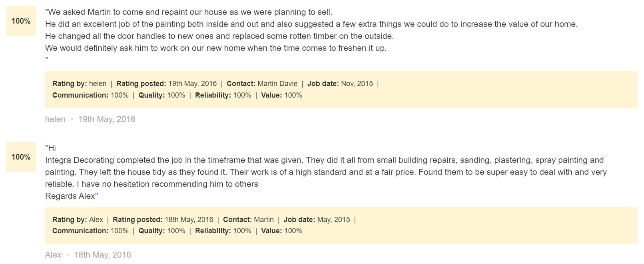The image size is (644, 264).
Task: Click the 'Regards Alex' closing line
Action: coord(72,196)
